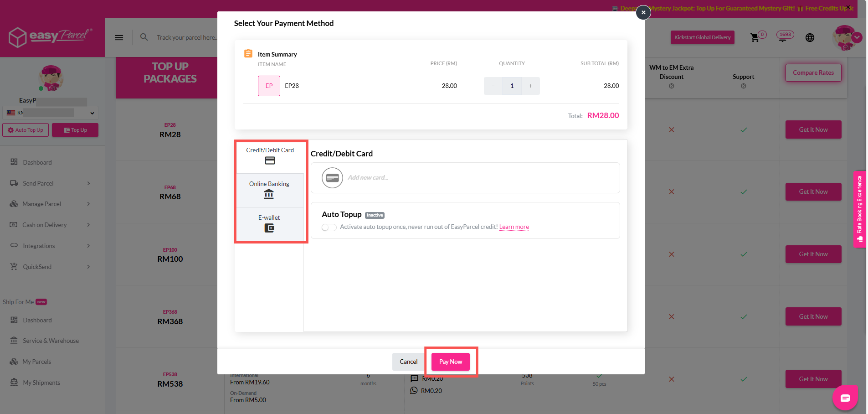Click the RM28.00 total amount
Image resolution: width=868 pixels, height=414 pixels.
point(603,115)
